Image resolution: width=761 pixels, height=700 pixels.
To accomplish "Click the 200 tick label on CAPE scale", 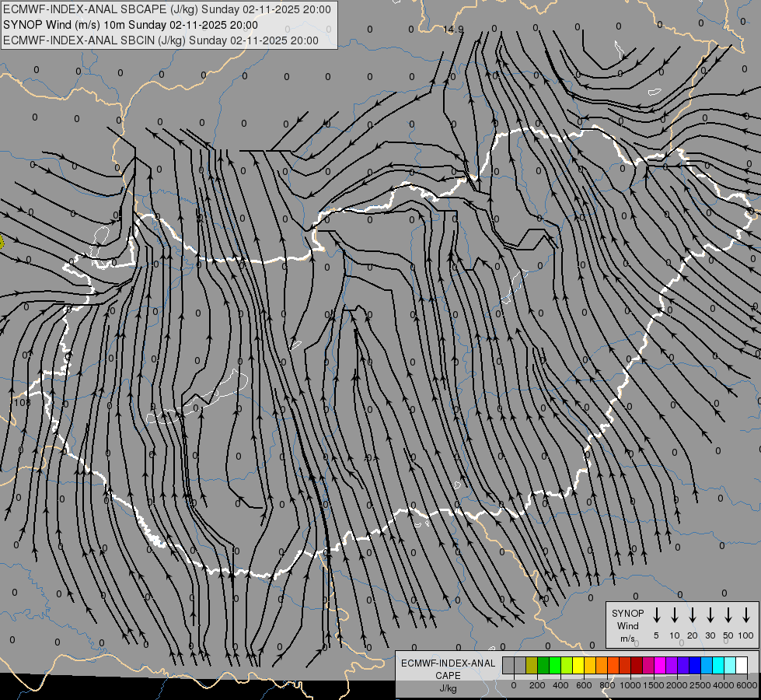I will point(537,685).
